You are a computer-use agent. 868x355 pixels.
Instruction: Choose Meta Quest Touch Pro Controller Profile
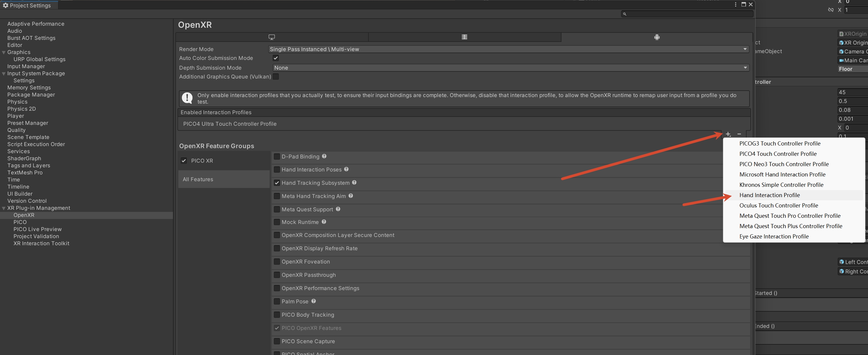pyautogui.click(x=793, y=216)
